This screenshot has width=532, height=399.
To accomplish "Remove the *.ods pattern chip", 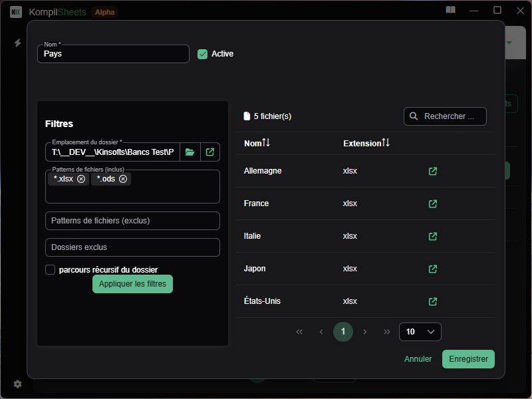I will click(123, 179).
